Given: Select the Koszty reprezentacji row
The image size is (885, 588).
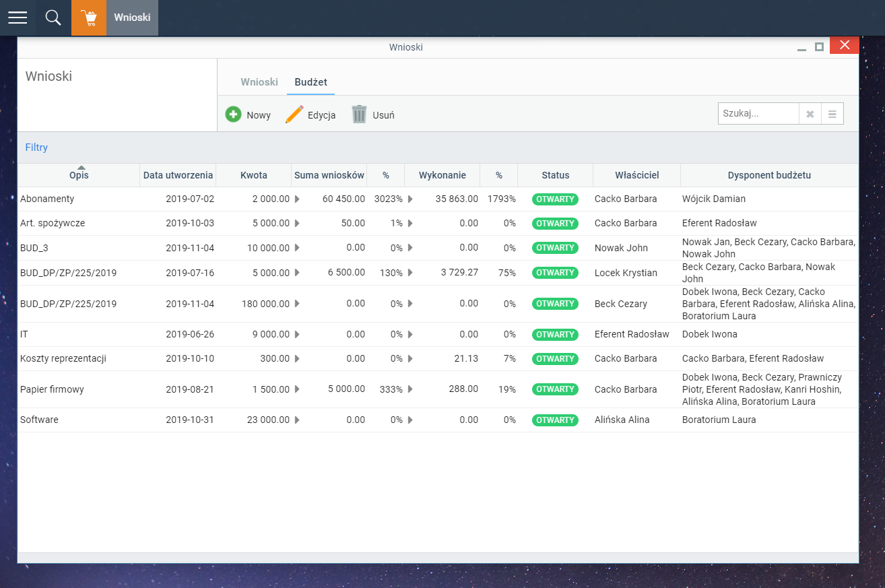Looking at the screenshot, I should (x=438, y=358).
